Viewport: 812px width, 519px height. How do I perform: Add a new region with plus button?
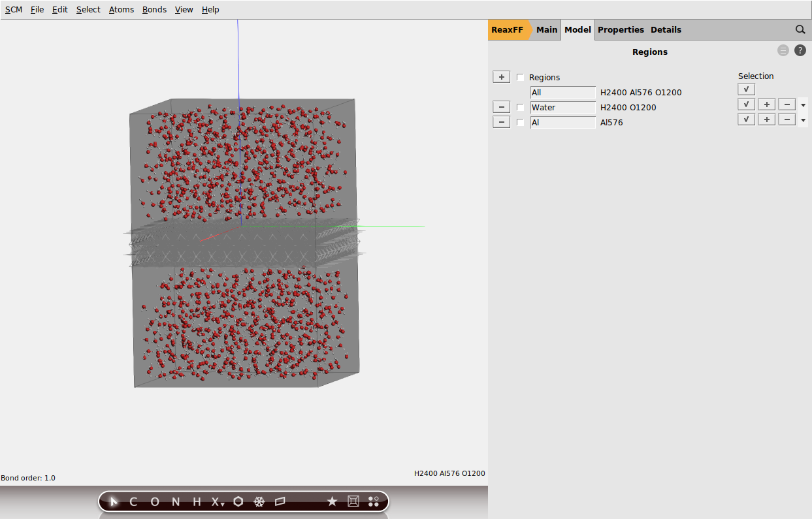(x=501, y=77)
